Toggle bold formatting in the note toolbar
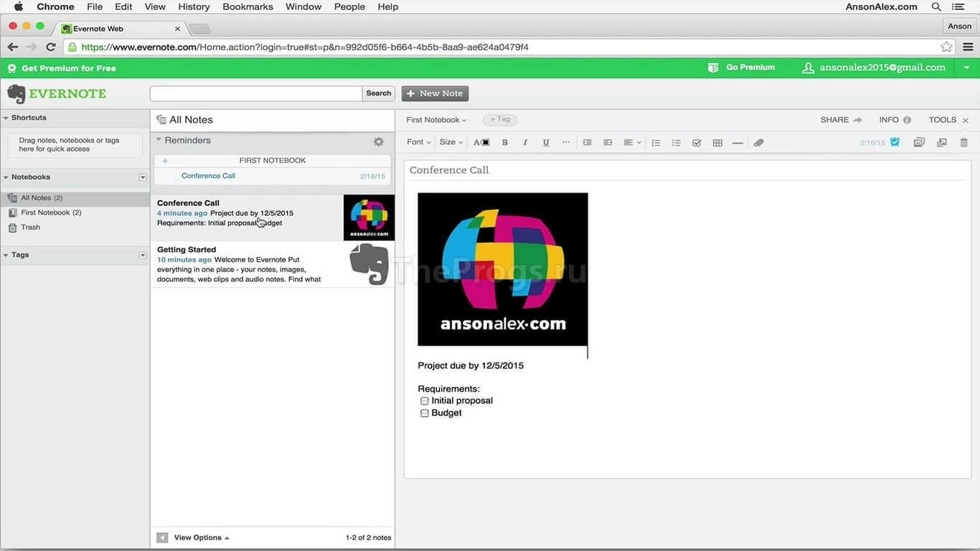The width and height of the screenshot is (980, 551). click(x=504, y=143)
